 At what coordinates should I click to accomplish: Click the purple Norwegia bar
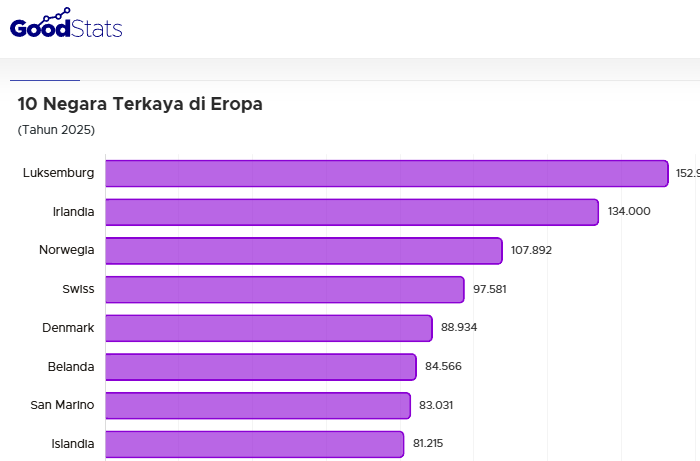click(x=303, y=251)
